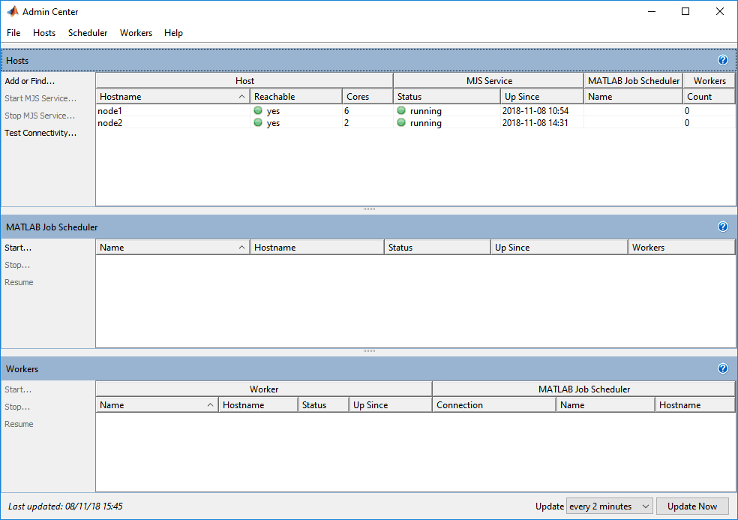Click node2 reachable green status indicator

[x=257, y=122]
